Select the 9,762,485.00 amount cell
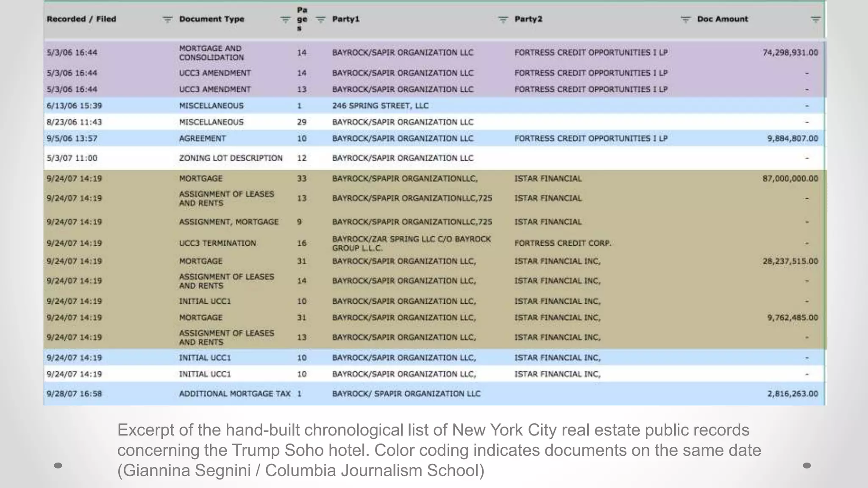Image resolution: width=868 pixels, height=488 pixels. point(793,318)
